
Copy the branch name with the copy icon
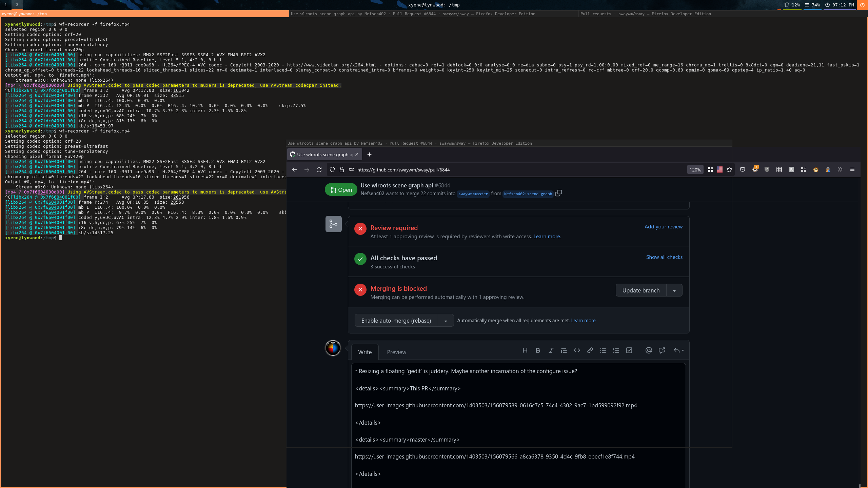[558, 193]
